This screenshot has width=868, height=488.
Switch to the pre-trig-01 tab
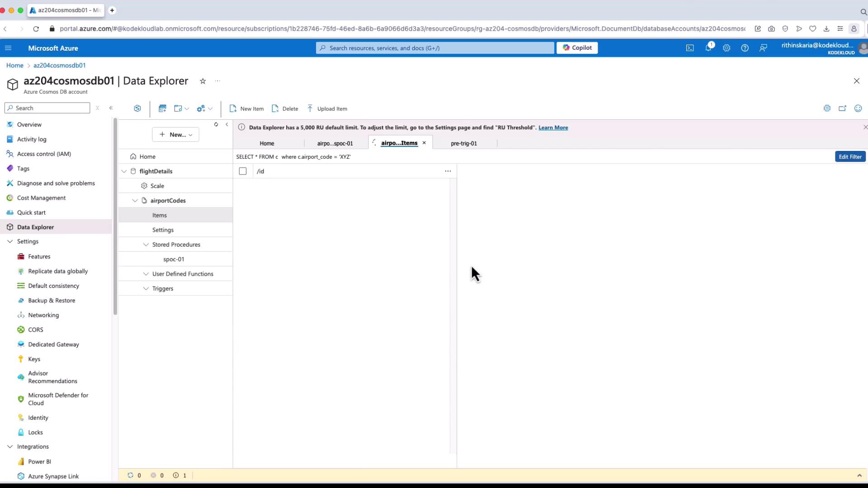point(463,143)
